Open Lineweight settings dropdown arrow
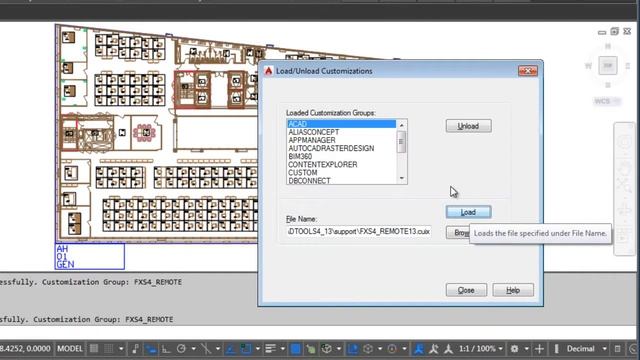640x360 pixels. tap(282, 349)
